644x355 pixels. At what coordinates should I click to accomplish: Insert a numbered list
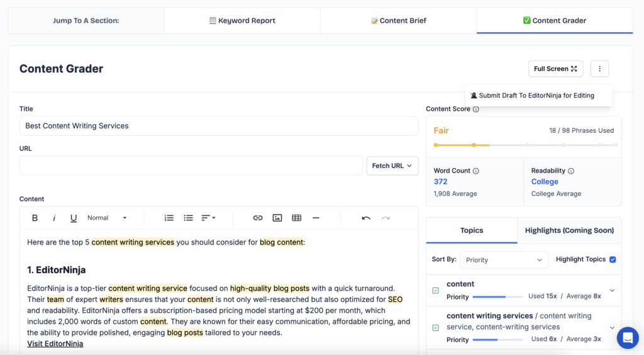point(169,218)
